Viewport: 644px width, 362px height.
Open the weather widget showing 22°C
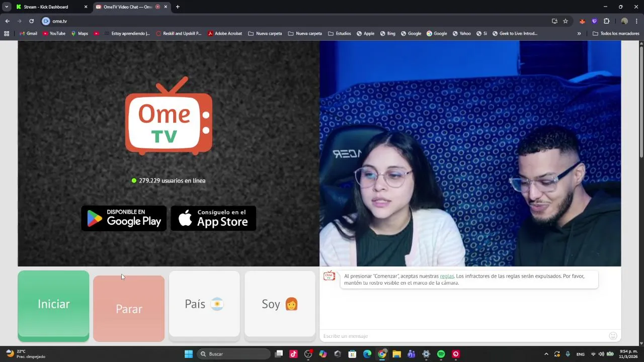pos(26,354)
